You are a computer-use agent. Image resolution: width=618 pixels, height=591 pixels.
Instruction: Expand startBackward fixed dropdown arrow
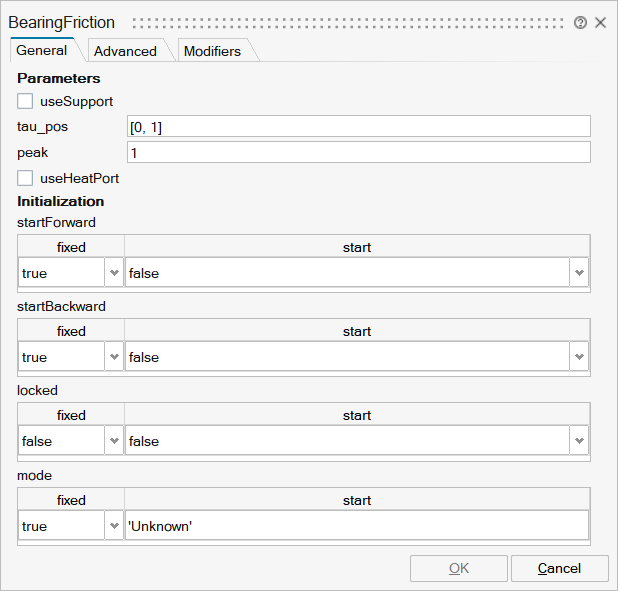[114, 357]
